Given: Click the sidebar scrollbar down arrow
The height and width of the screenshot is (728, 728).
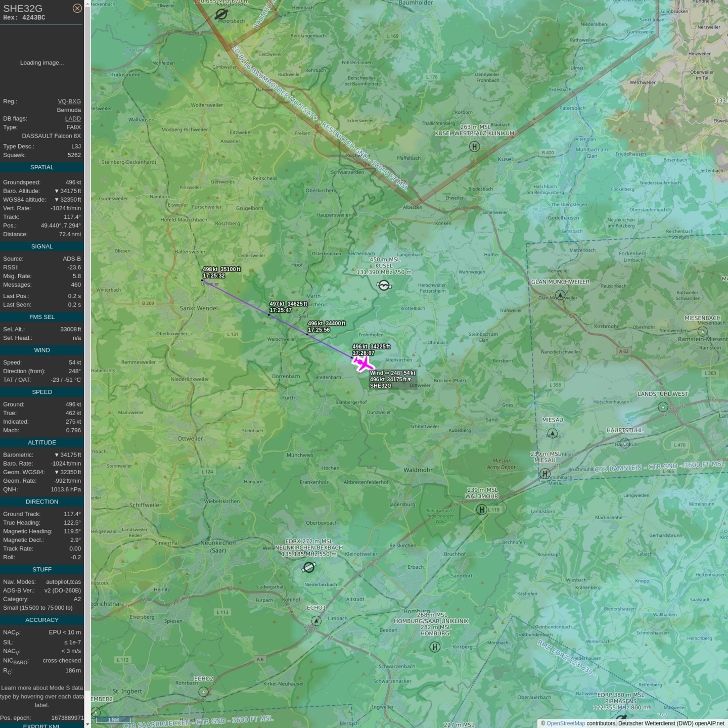Looking at the screenshot, I should click(87, 724).
